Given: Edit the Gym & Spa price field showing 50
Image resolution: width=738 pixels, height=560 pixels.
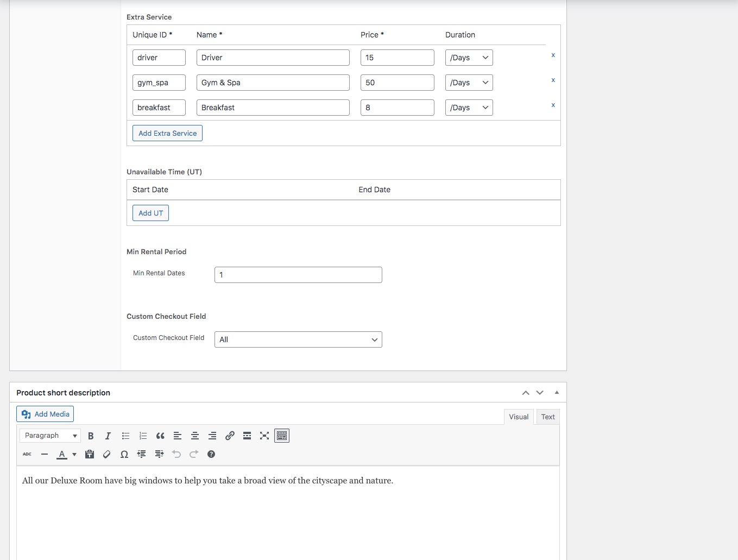Looking at the screenshot, I should coord(398,83).
